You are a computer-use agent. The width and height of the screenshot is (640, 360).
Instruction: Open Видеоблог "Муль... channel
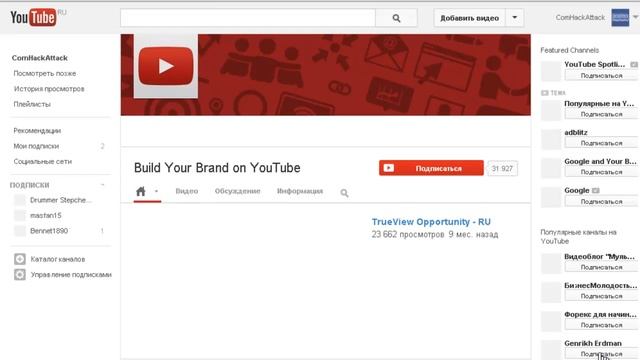(x=600, y=257)
